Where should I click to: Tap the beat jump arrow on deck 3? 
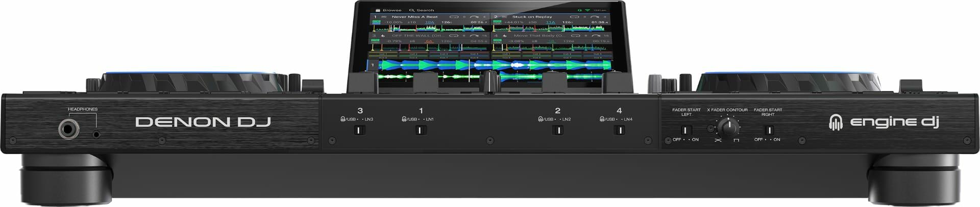coord(474,36)
